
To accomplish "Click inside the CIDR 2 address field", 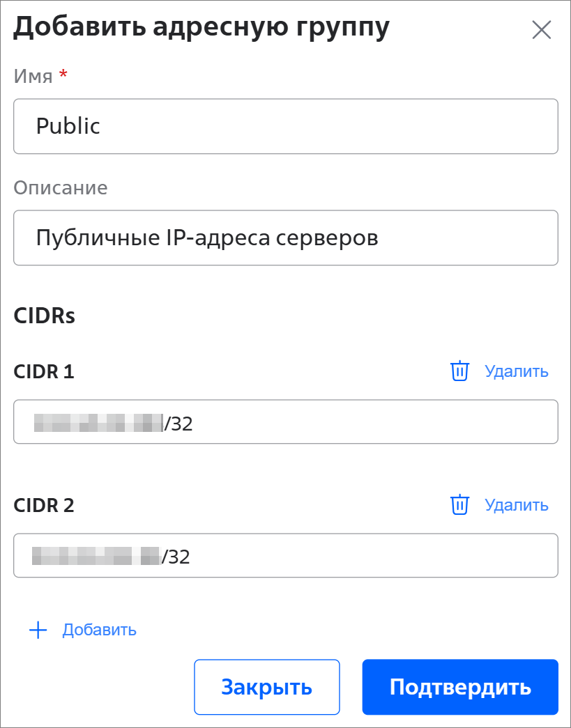I will 349,556.
